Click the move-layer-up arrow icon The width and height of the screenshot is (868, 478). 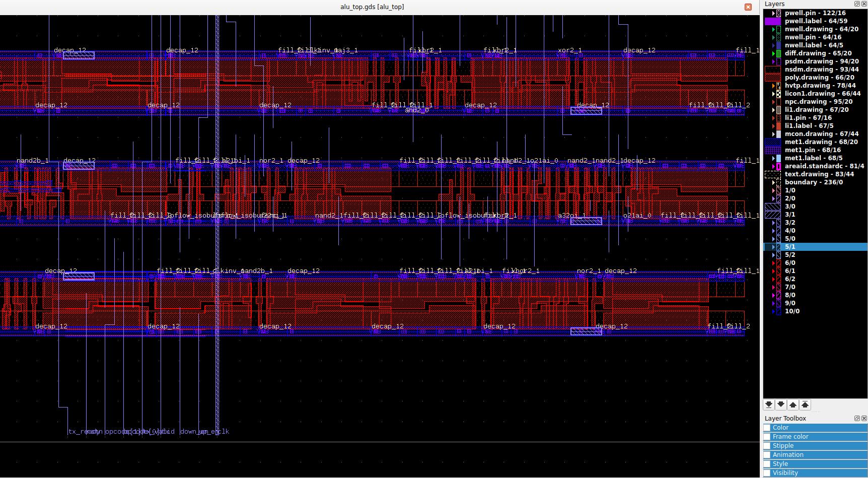(x=793, y=404)
